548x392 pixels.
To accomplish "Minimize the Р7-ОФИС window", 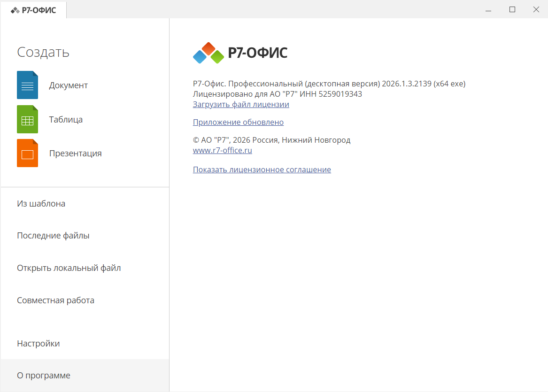I will [x=488, y=10].
